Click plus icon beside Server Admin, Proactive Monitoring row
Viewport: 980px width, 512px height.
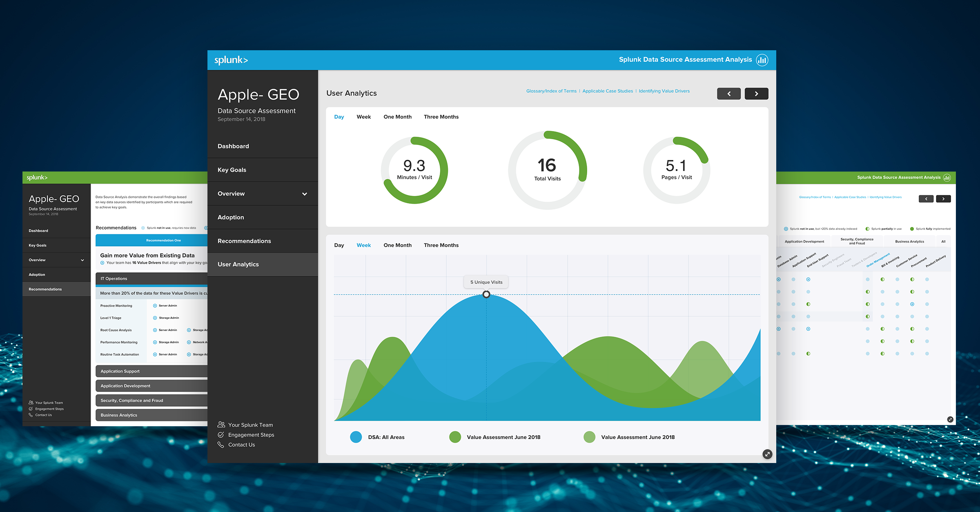pos(155,305)
